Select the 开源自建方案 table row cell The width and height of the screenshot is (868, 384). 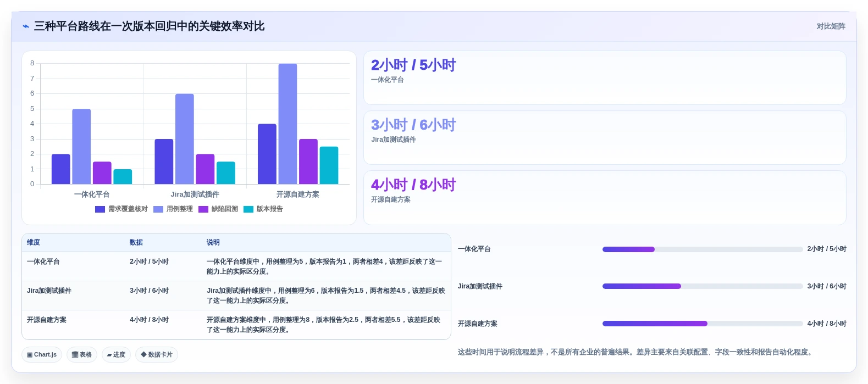click(x=47, y=320)
